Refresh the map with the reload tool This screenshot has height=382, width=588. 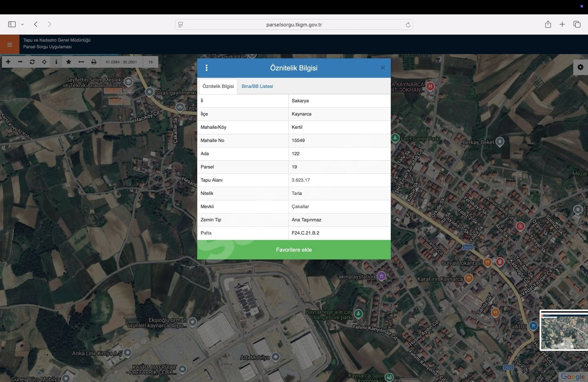coord(32,62)
